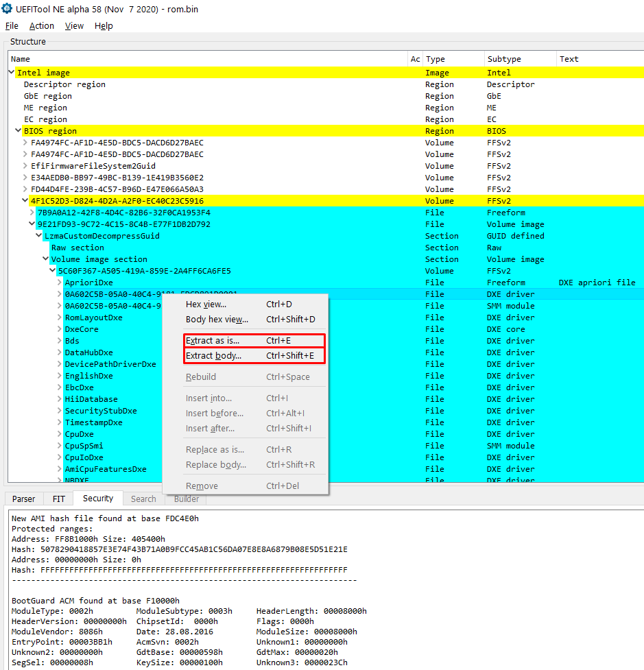Image resolution: width=644 pixels, height=670 pixels.
Task: Collapse the Volume image section node
Action: pyautogui.click(x=46, y=259)
